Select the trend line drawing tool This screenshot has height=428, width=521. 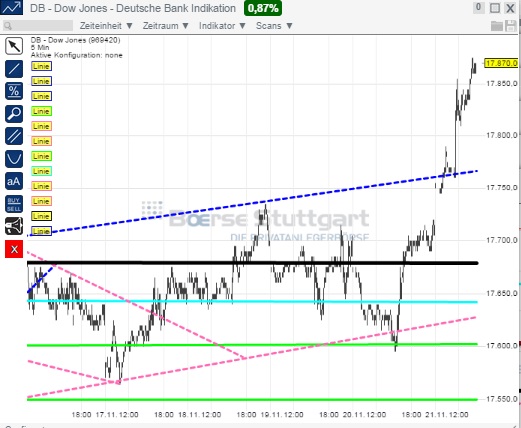(14, 69)
